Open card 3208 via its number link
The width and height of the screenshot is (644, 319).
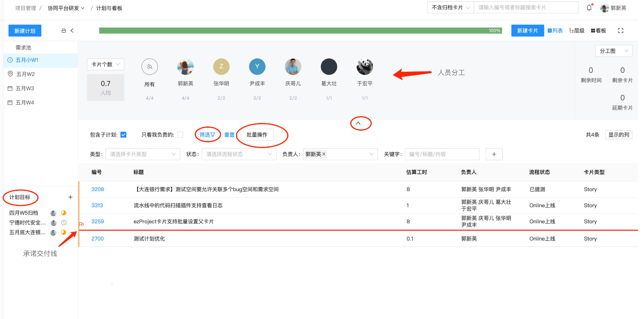(x=97, y=189)
